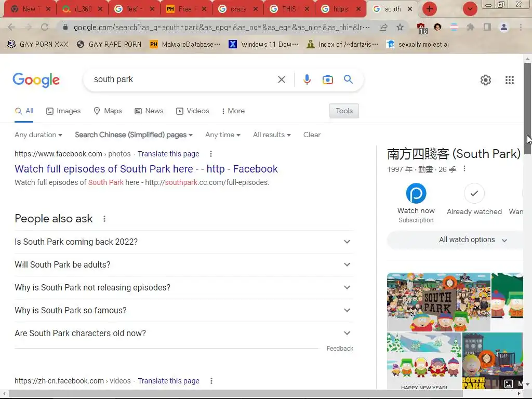Open options dots for first Facebook result

click(x=211, y=154)
